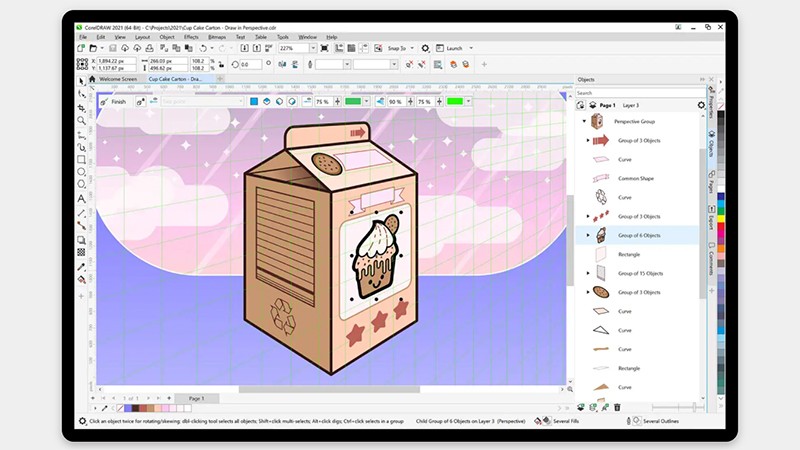This screenshot has height=450, width=800.
Task: Toggle mirror vertically button
Action: (295, 65)
